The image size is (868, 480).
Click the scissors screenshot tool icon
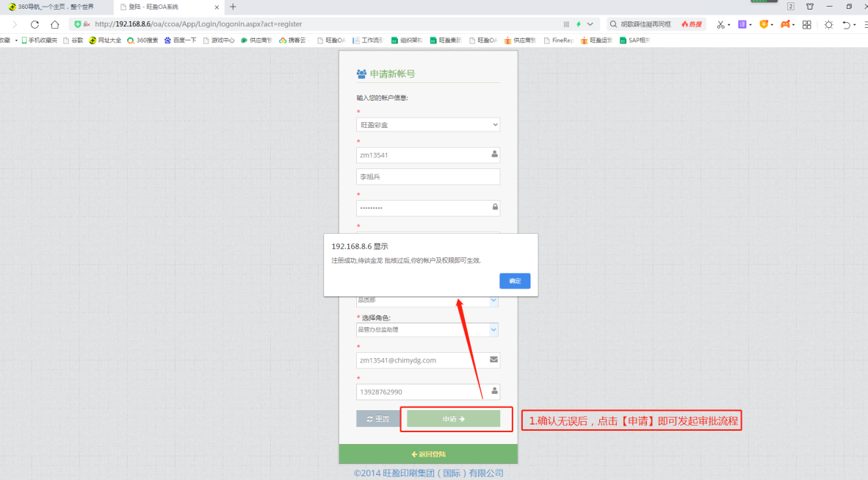point(720,24)
